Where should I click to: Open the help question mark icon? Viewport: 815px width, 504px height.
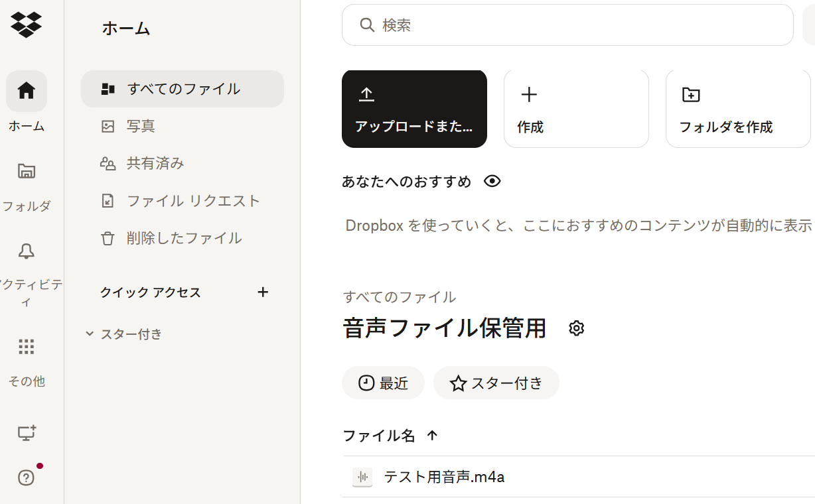[x=27, y=477]
